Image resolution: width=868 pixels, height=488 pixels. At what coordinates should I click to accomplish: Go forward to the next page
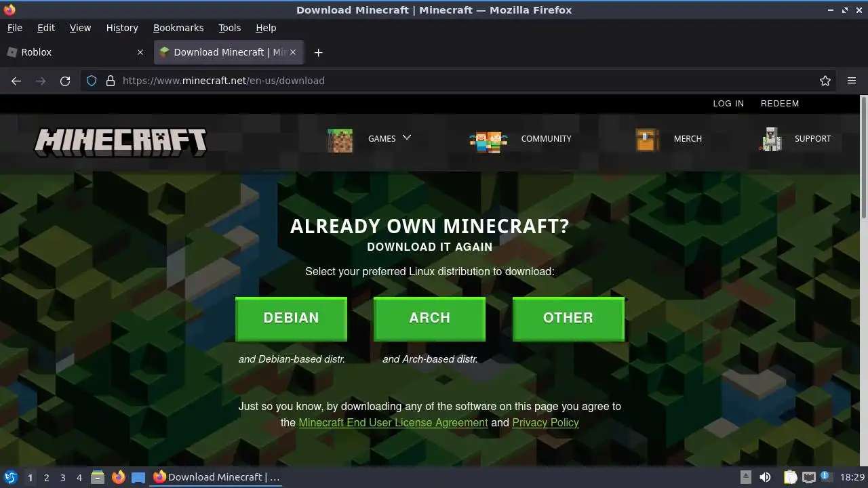[x=41, y=81]
